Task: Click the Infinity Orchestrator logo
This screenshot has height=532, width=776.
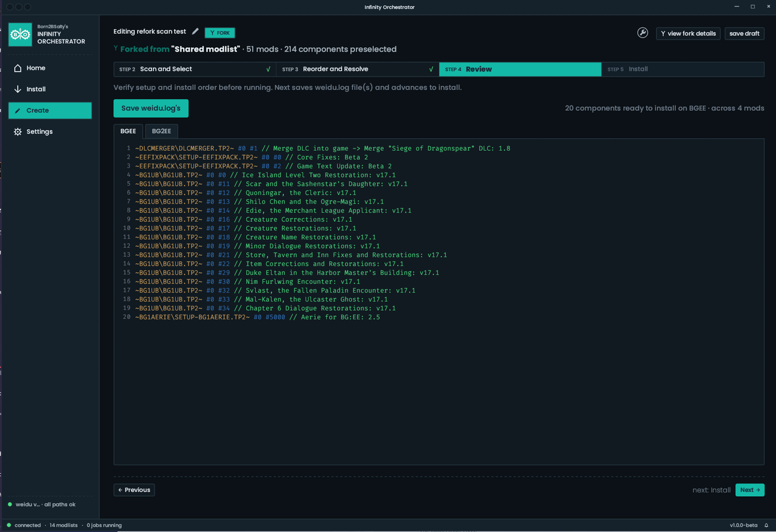Action: pyautogui.click(x=20, y=35)
